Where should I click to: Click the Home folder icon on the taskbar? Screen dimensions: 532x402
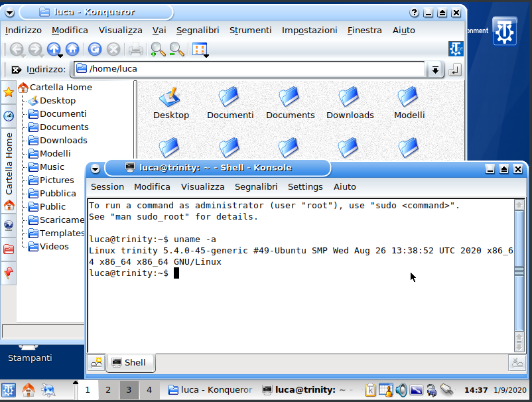pos(29,390)
